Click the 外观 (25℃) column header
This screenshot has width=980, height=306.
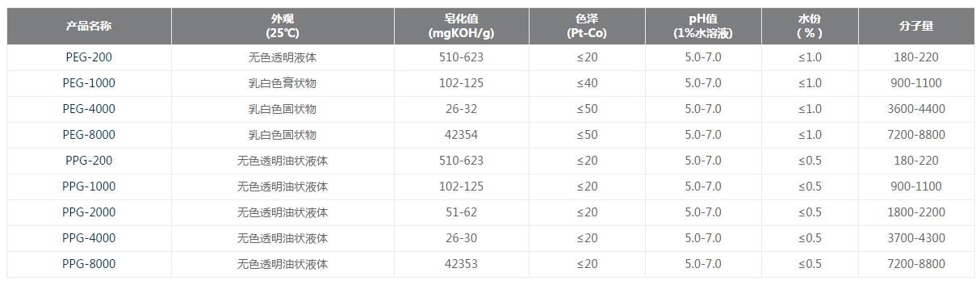click(x=283, y=26)
